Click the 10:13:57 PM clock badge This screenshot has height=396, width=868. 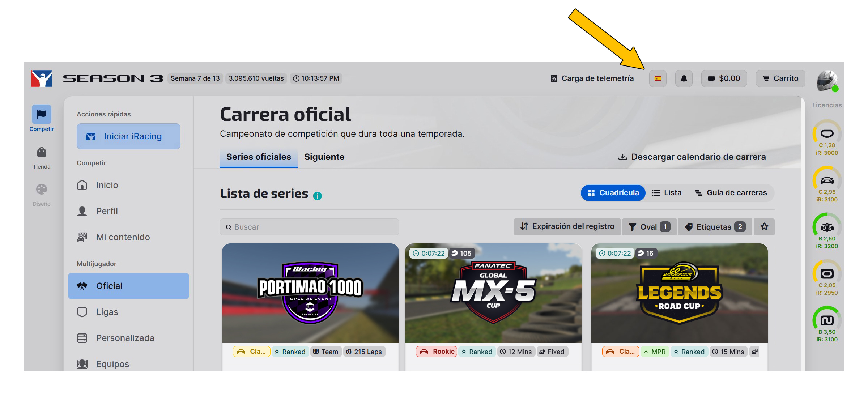pos(316,78)
